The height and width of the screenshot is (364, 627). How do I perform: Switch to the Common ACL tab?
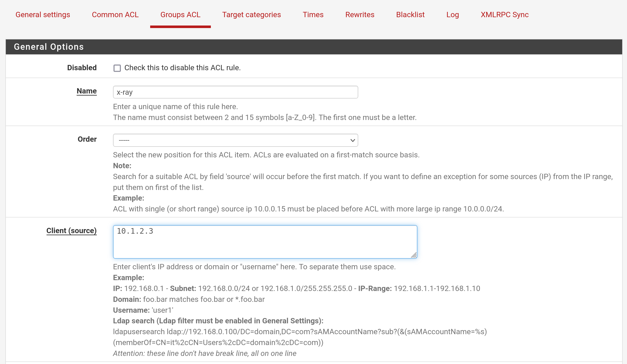click(x=115, y=15)
